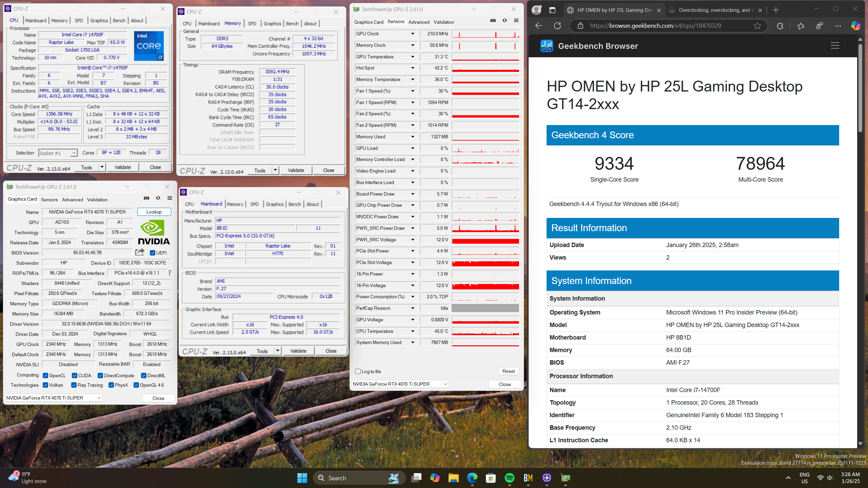Click the PerfCap Reason gray bar
868x488 pixels.
(x=485, y=308)
